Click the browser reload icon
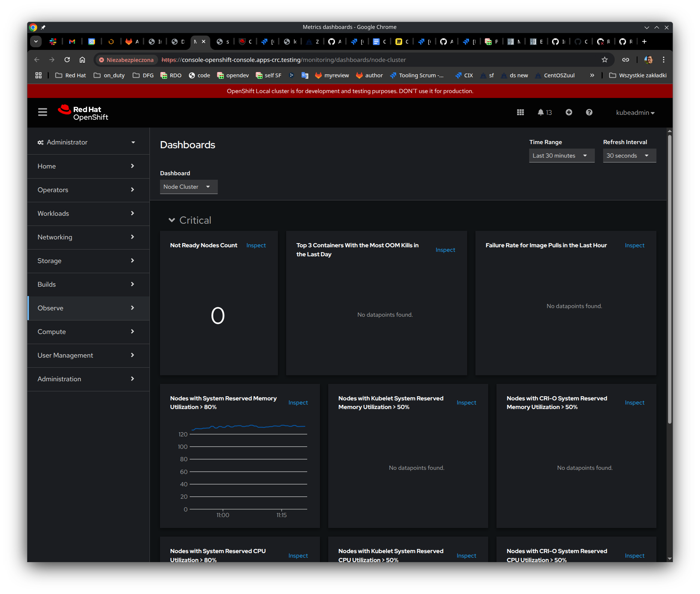The height and width of the screenshot is (594, 700). click(67, 60)
